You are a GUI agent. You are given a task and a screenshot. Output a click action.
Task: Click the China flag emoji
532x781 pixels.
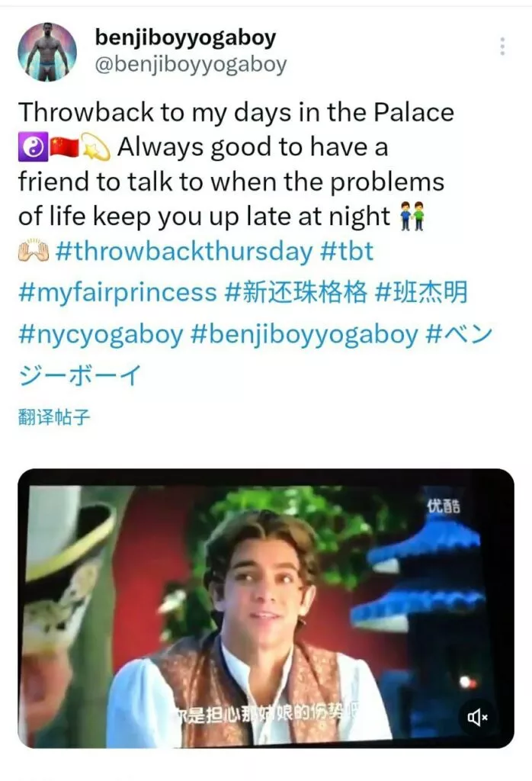[x=64, y=147]
